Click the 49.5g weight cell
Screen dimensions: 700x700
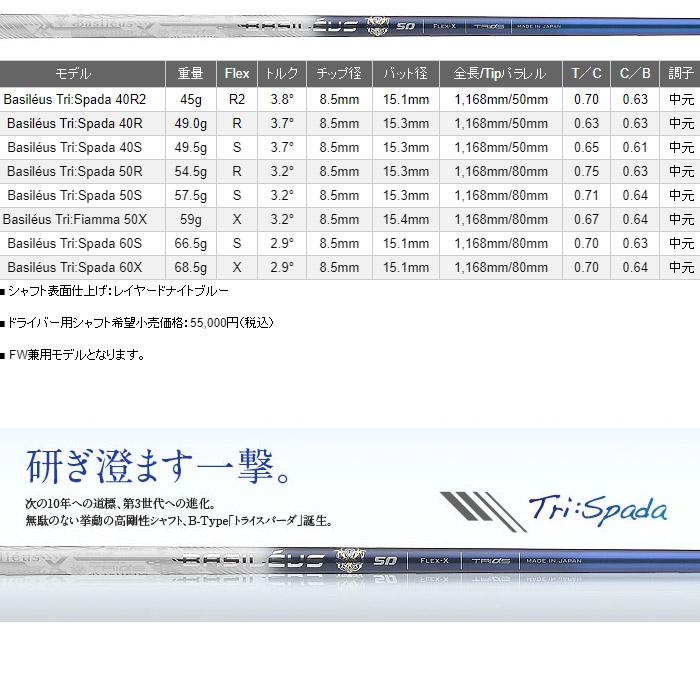(191, 148)
